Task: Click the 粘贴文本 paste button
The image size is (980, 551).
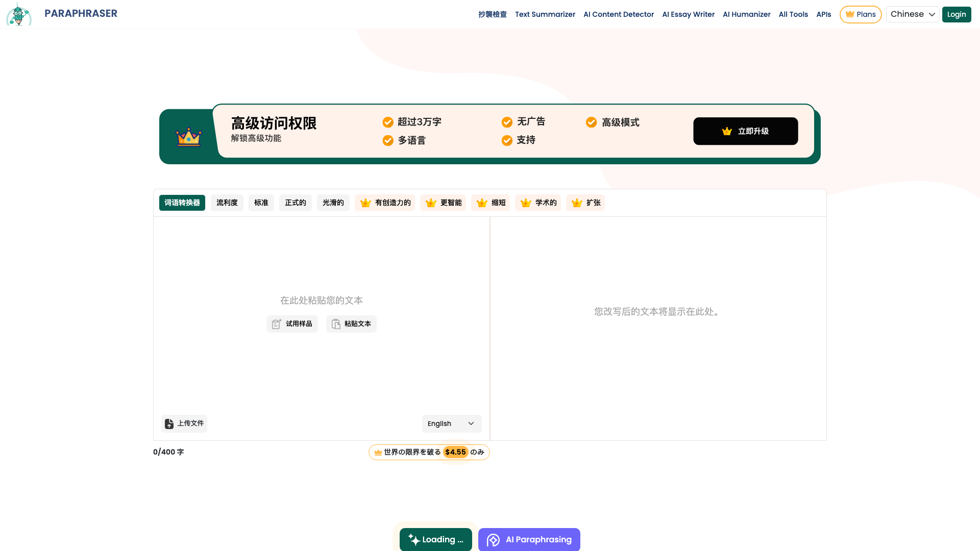Action: pyautogui.click(x=351, y=324)
